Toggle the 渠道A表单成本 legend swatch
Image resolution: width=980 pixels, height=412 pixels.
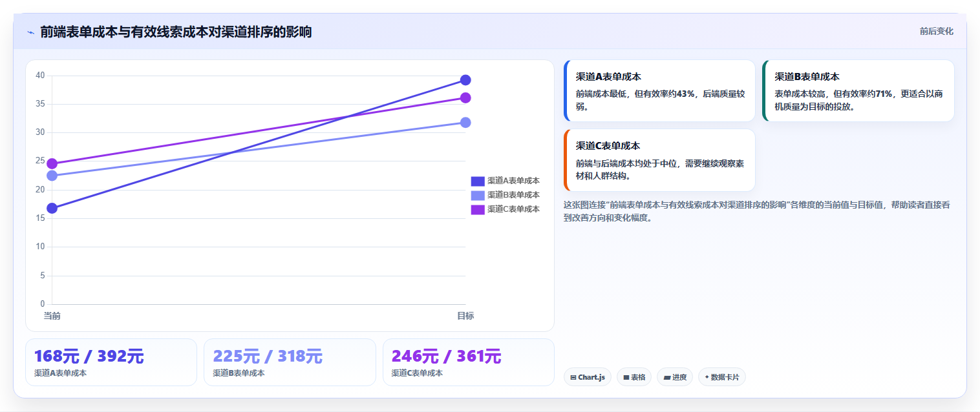coord(477,181)
